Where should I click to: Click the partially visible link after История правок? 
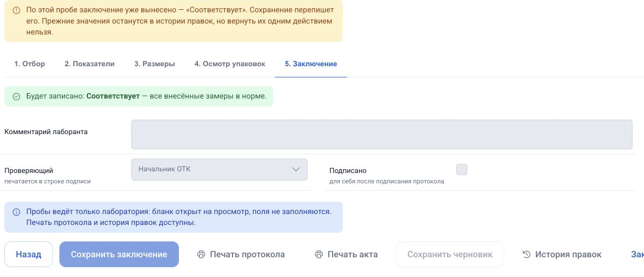coord(637,255)
